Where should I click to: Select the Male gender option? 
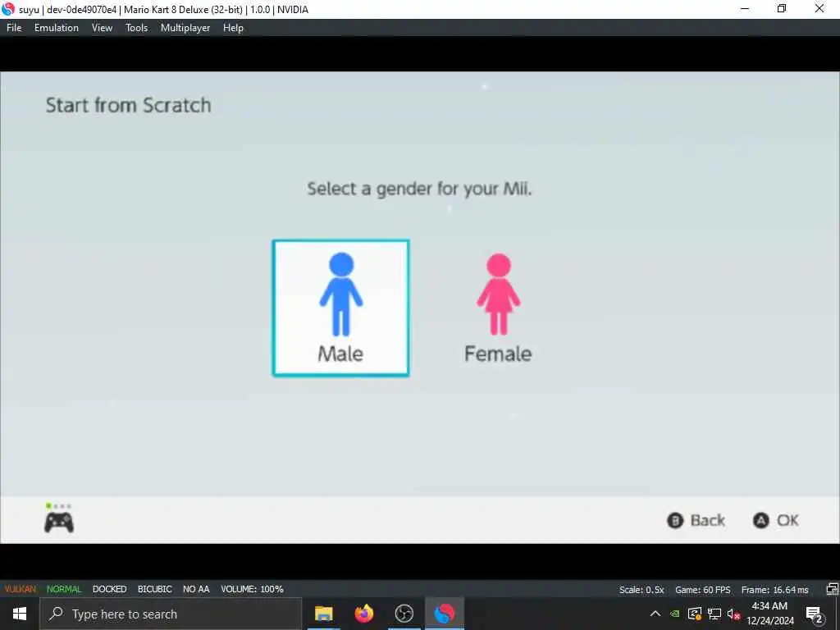tap(340, 308)
